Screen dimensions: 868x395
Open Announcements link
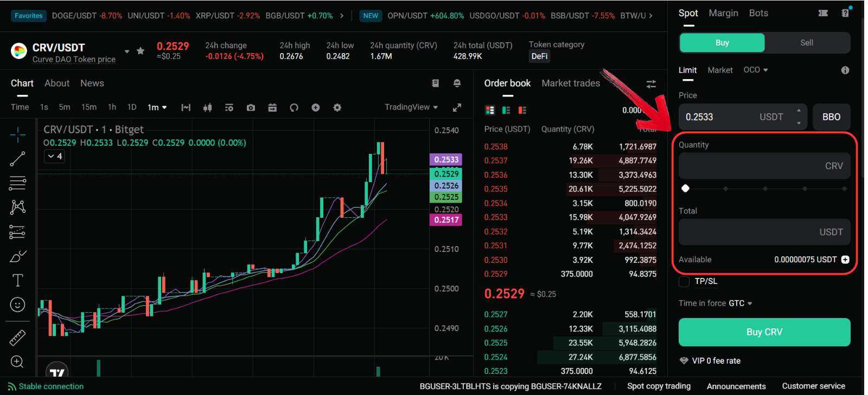pyautogui.click(x=736, y=386)
